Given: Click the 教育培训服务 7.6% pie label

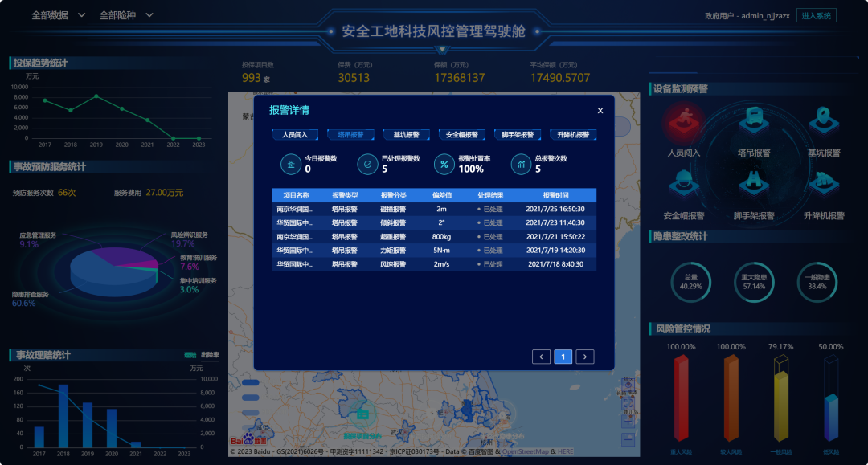Looking at the screenshot, I should click(x=199, y=262).
